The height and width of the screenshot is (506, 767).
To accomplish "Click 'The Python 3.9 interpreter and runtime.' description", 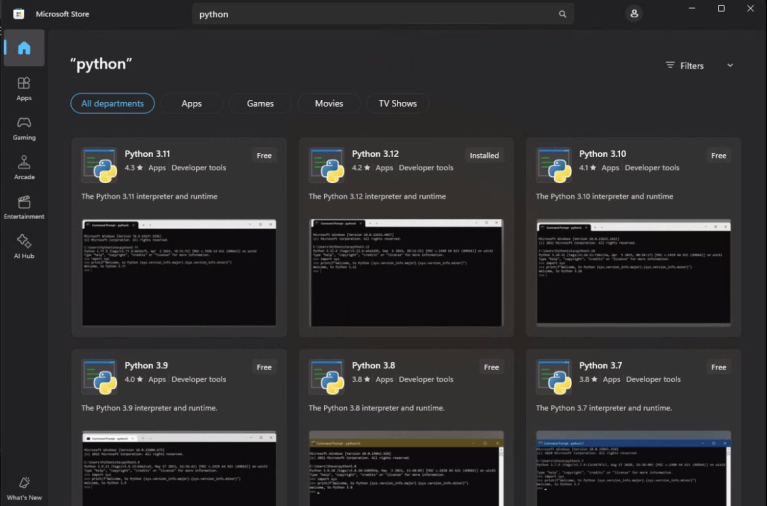I will tap(149, 408).
